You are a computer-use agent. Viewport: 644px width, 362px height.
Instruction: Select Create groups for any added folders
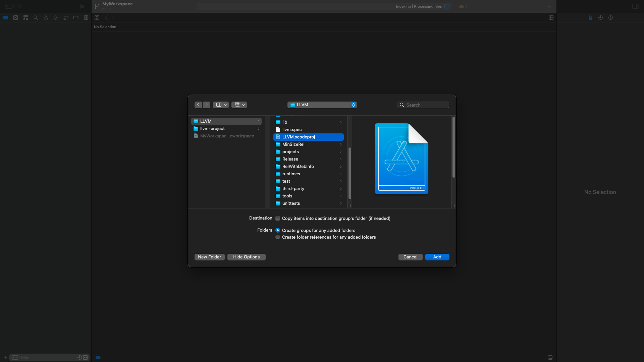pyautogui.click(x=278, y=230)
